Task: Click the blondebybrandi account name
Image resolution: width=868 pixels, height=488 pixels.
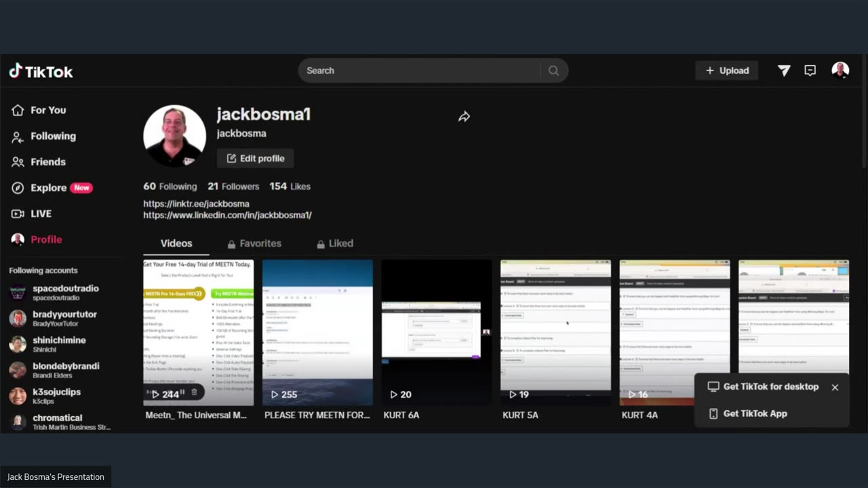Action: 66,366
